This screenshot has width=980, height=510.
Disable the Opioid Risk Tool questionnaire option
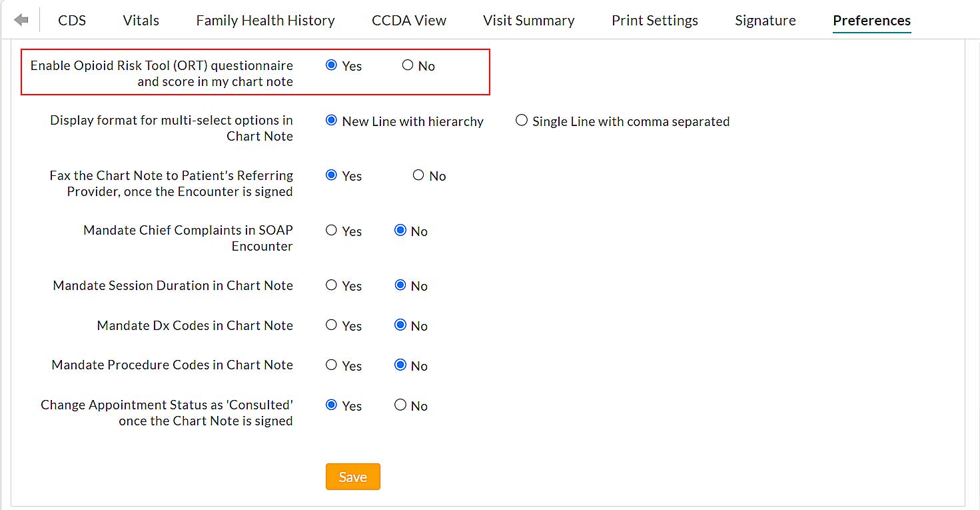[x=407, y=65]
